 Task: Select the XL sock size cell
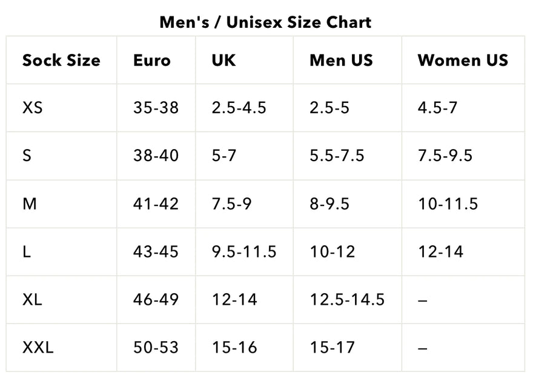pyautogui.click(x=32, y=299)
